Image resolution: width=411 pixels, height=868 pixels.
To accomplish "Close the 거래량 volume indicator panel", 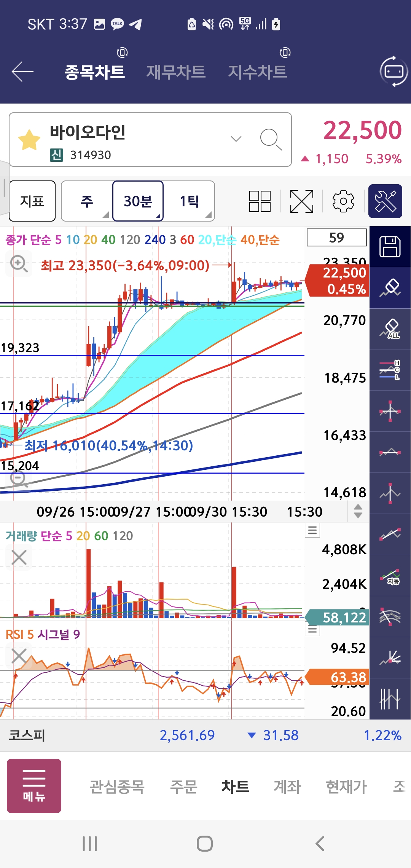I will pyautogui.click(x=19, y=557).
